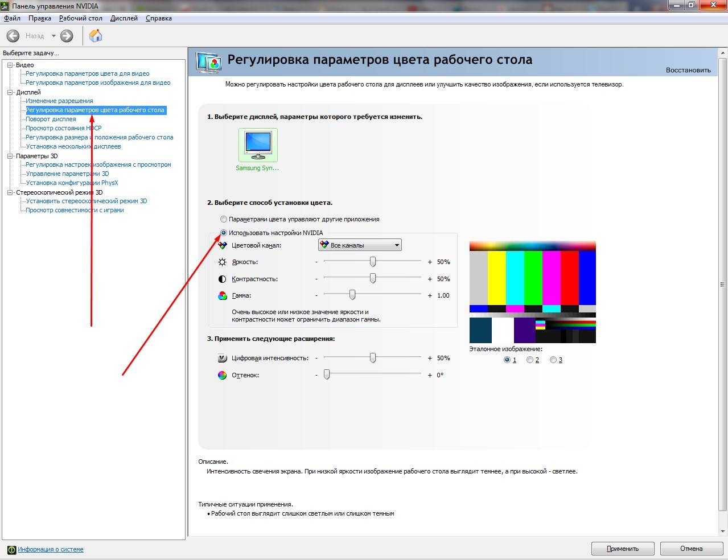Click the hue color wheel icon next to Оттенок
This screenshot has height=560, width=728.
[223, 376]
